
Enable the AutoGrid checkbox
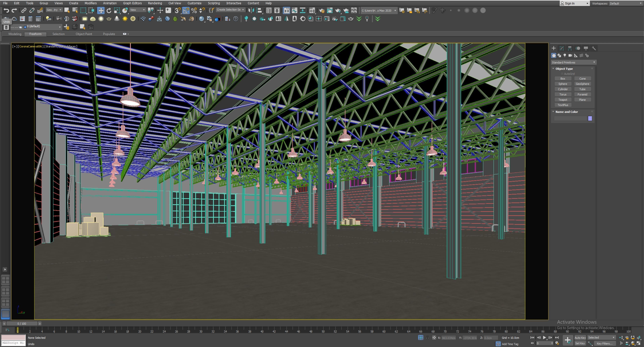click(562, 74)
